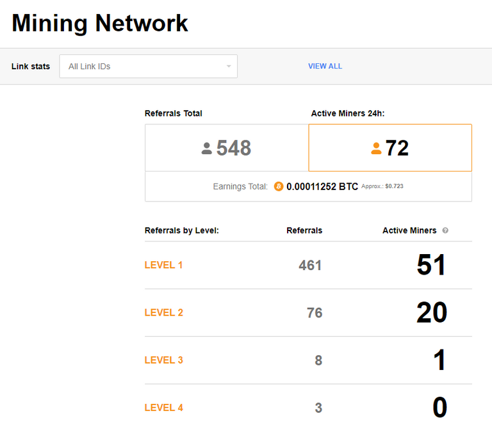Image resolution: width=492 pixels, height=448 pixels.
Task: Click the 20 active miners value
Action: [x=432, y=312]
